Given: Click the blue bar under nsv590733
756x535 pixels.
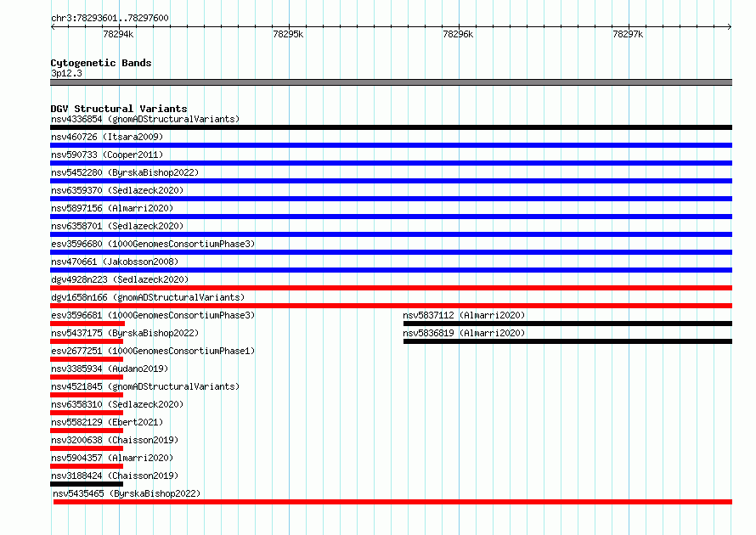Looking at the screenshot, I should pyautogui.click(x=391, y=163).
